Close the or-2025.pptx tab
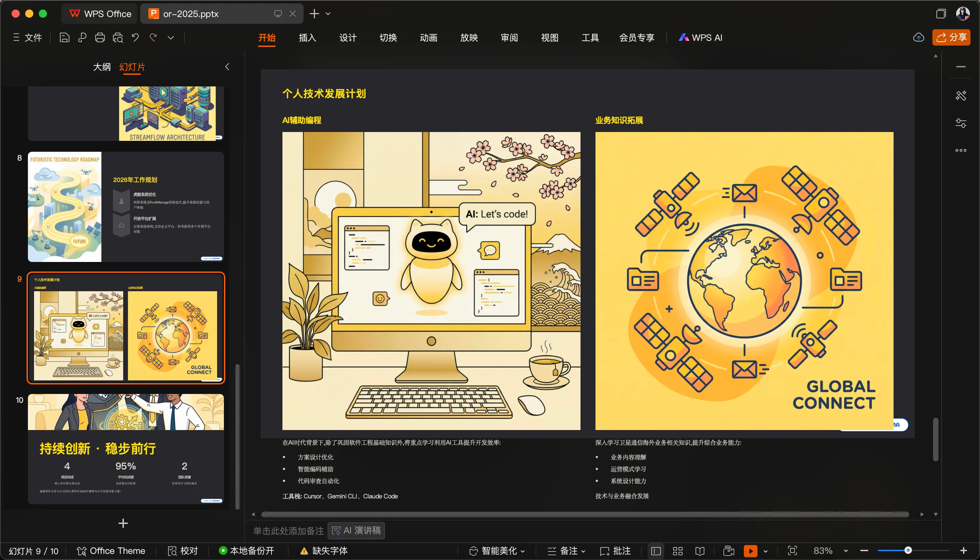 coord(293,14)
